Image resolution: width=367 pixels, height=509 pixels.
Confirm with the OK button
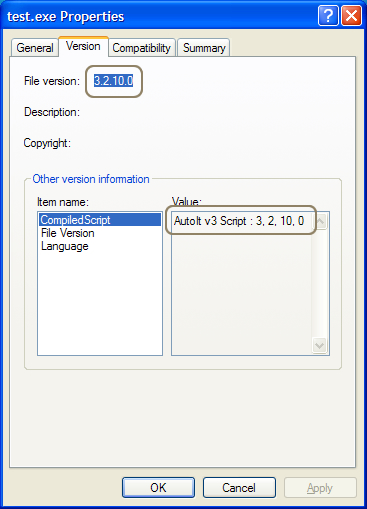pos(158,488)
